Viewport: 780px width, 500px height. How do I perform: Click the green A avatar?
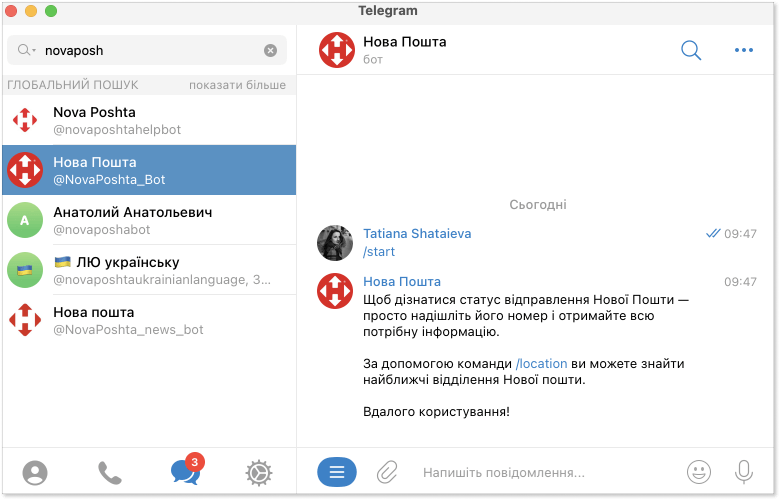coord(25,220)
